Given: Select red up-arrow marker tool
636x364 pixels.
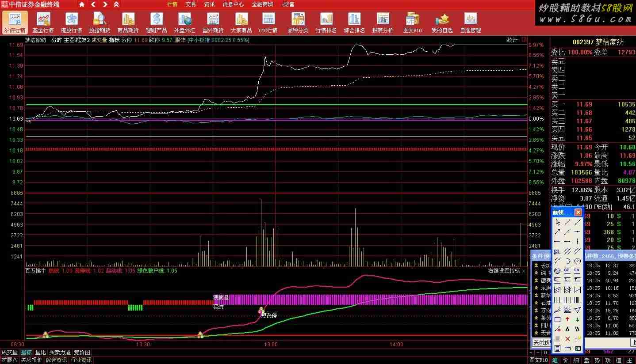Looking at the screenshot, I should pyautogui.click(x=567, y=319).
